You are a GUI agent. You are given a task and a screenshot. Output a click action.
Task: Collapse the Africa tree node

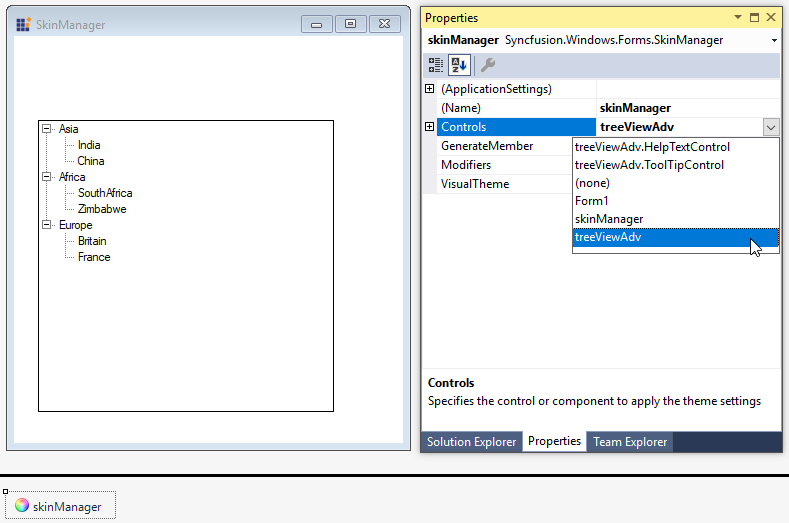click(46, 176)
